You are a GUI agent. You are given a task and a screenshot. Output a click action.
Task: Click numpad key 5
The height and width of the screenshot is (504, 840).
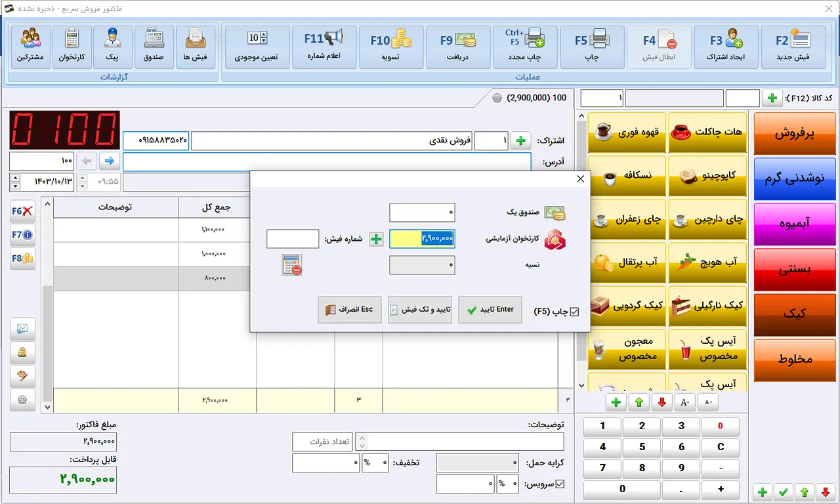(x=642, y=447)
